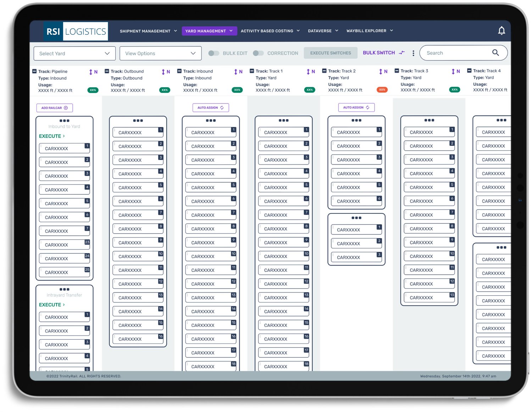This screenshot has width=532, height=413.
Task: Open the three-dot more options menu
Action: tap(413, 53)
